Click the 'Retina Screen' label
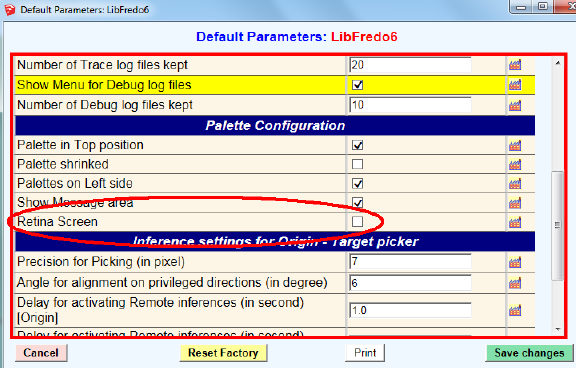Image resolution: width=576 pixels, height=368 pixels. pyautogui.click(x=58, y=222)
